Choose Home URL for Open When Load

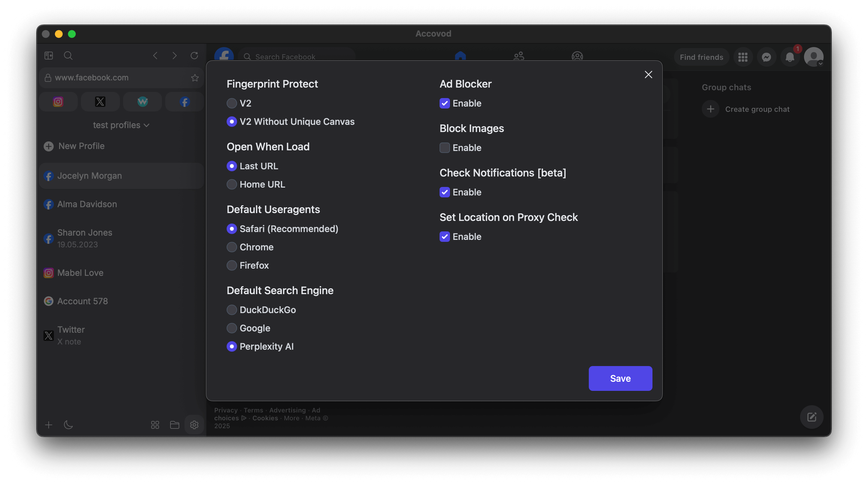pyautogui.click(x=232, y=184)
